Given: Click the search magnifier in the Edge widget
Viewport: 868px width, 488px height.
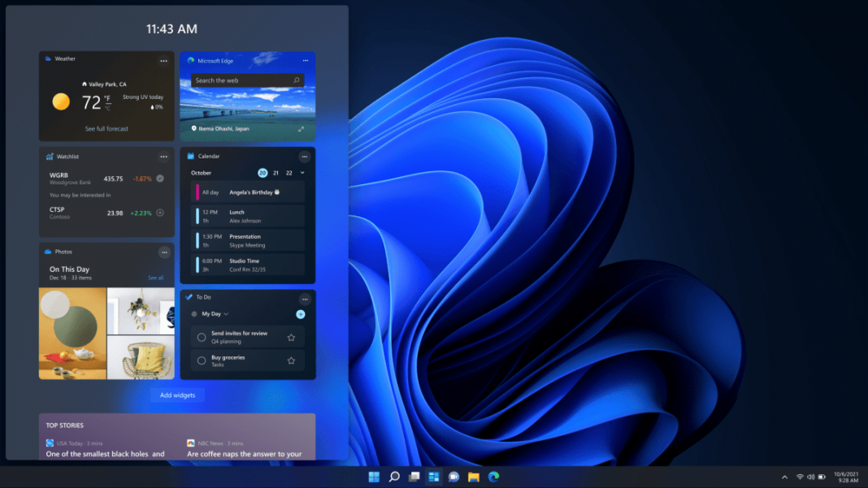Looking at the screenshot, I should click(x=298, y=80).
